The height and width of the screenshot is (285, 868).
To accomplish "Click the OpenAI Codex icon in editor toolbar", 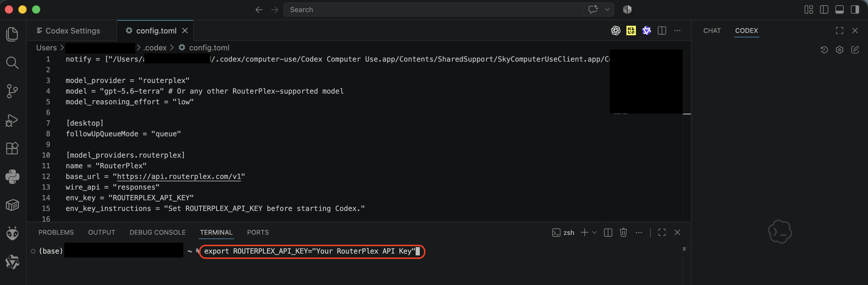I will tap(615, 31).
